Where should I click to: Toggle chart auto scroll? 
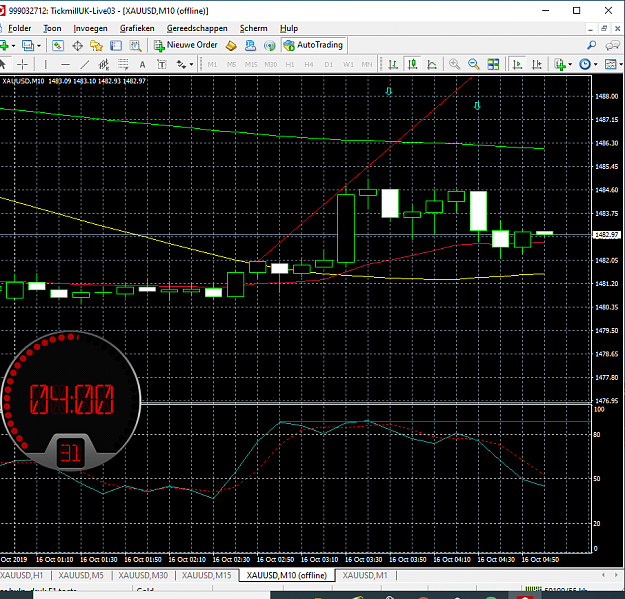(517, 64)
